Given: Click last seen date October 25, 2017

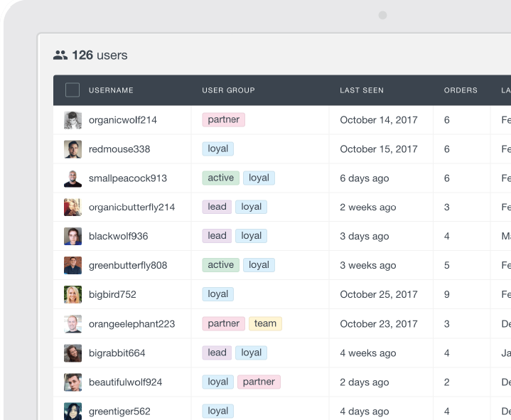Looking at the screenshot, I should coord(379,294).
